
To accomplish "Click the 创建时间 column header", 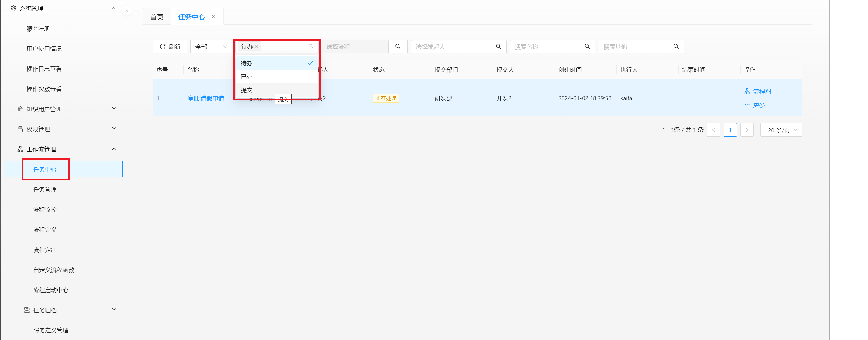I will (570, 70).
